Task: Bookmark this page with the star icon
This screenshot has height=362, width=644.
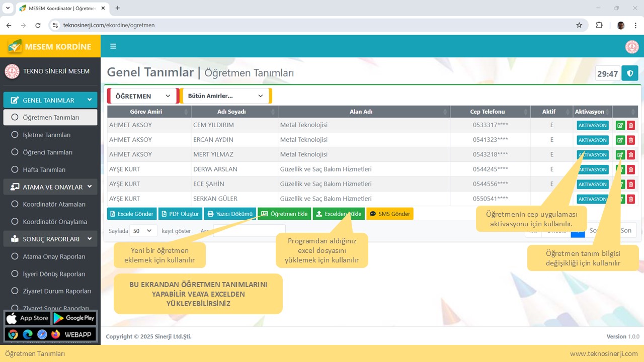Action: [579, 25]
